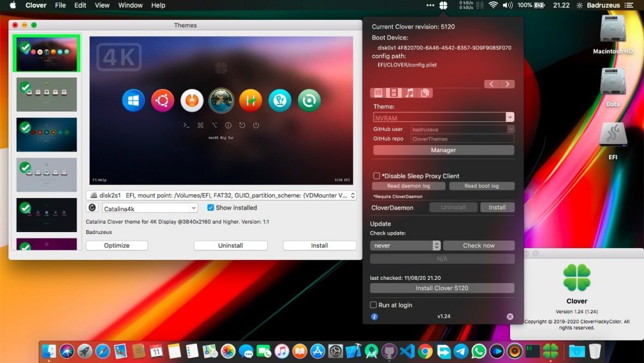The width and height of the screenshot is (644, 363).
Task: Expand the GitHub user dropdown
Action: tap(511, 129)
